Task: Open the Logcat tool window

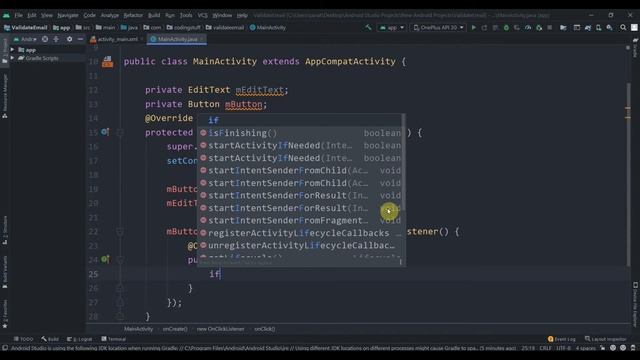Action: point(80,339)
